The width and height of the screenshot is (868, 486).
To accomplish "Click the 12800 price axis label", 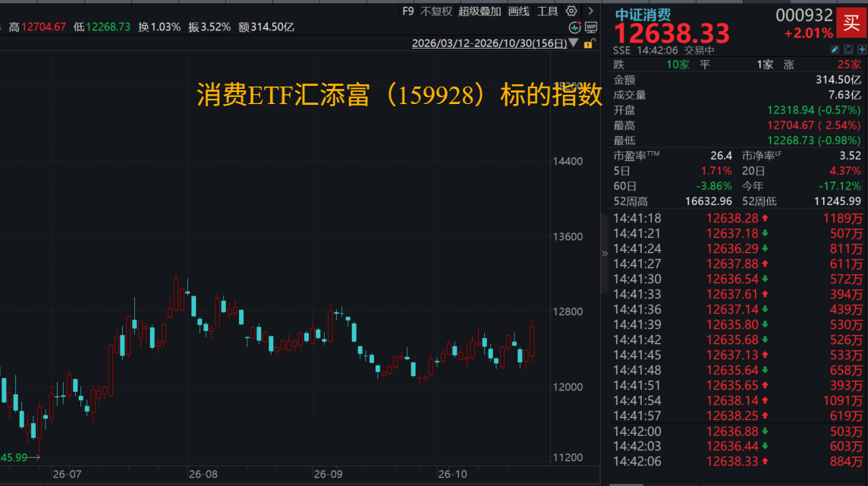I will [568, 311].
